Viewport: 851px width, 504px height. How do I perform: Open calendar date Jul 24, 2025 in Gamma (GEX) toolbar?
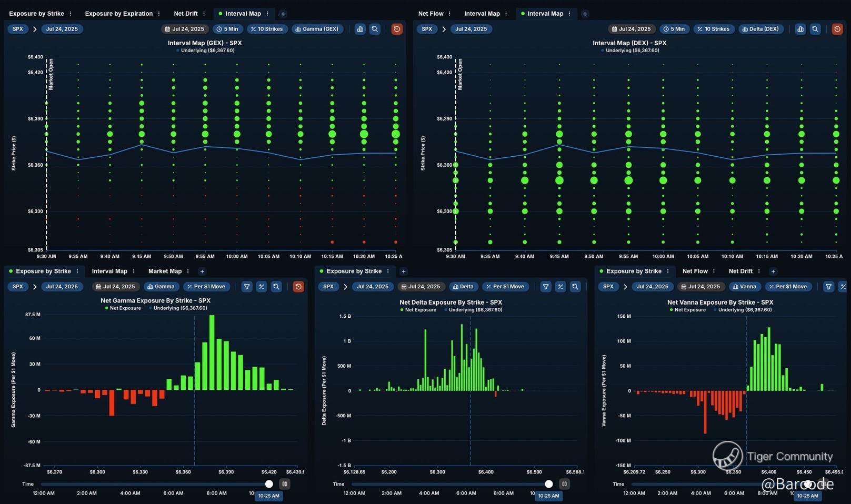184,29
